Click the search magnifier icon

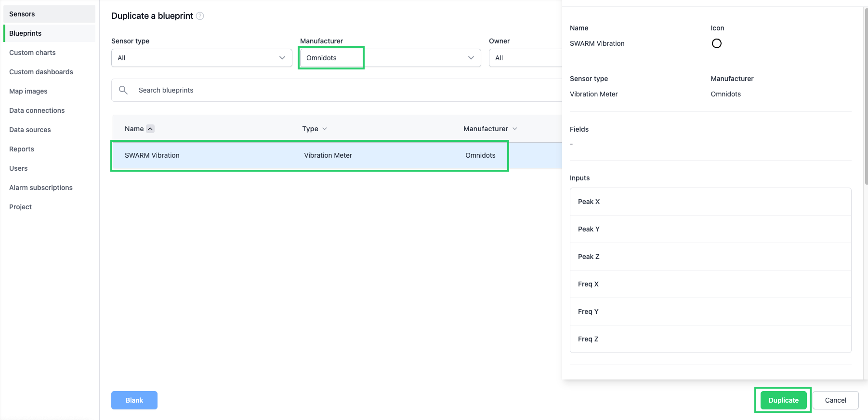(123, 90)
